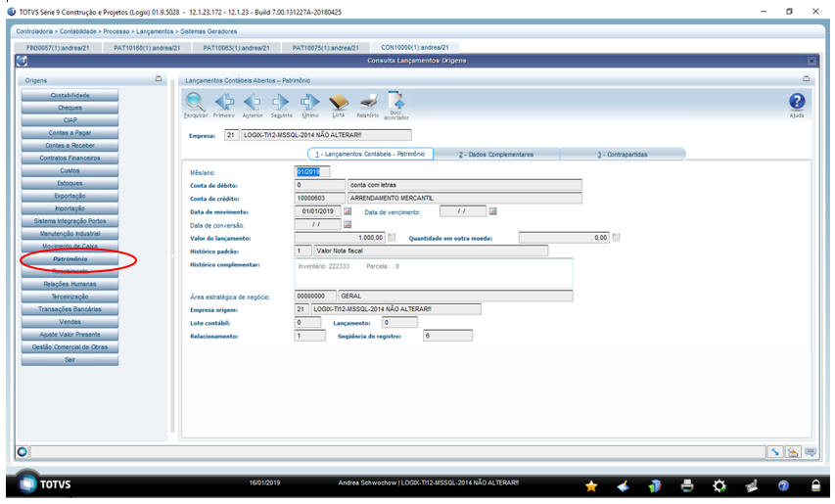
Task: Select the Vendas origin button
Action: click(70, 322)
